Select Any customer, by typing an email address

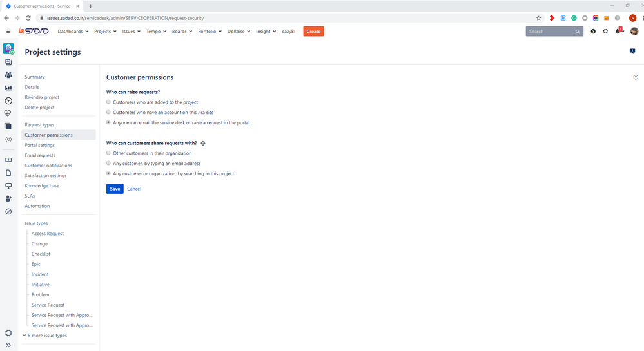click(108, 163)
